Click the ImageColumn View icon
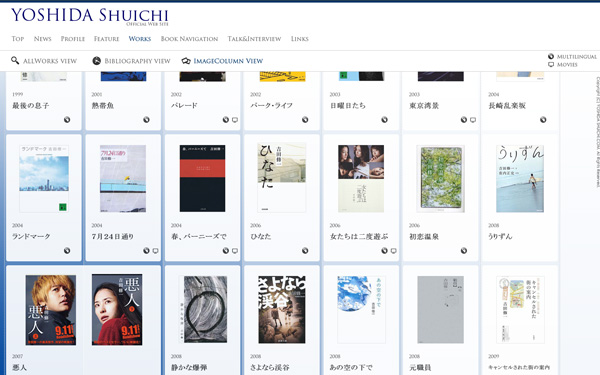The width and height of the screenshot is (600, 375). click(186, 60)
